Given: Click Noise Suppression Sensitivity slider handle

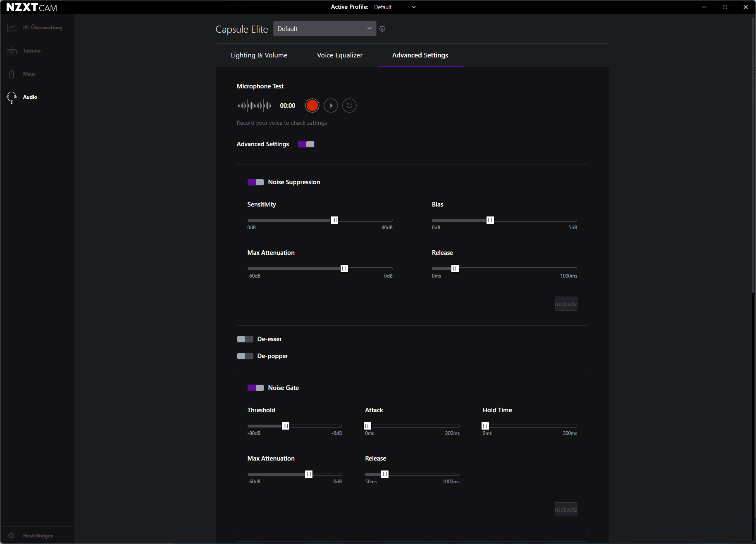Looking at the screenshot, I should pyautogui.click(x=334, y=220).
